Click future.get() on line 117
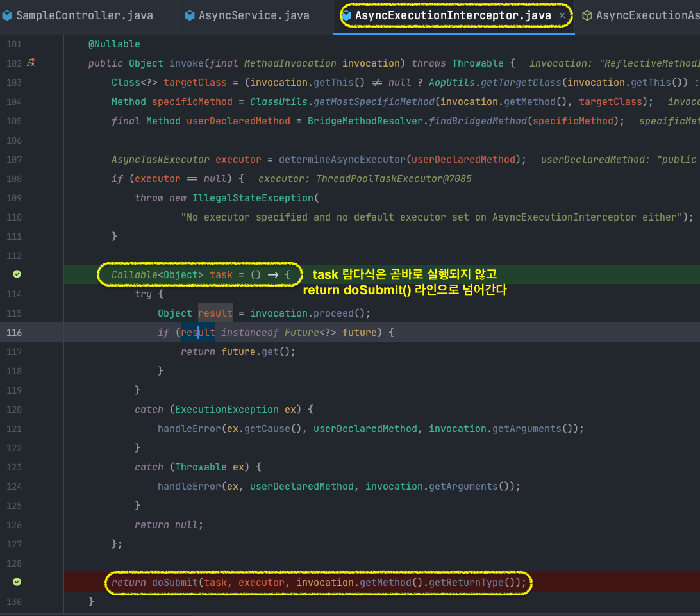Image resolution: width=700 pixels, height=616 pixels. tap(255, 352)
